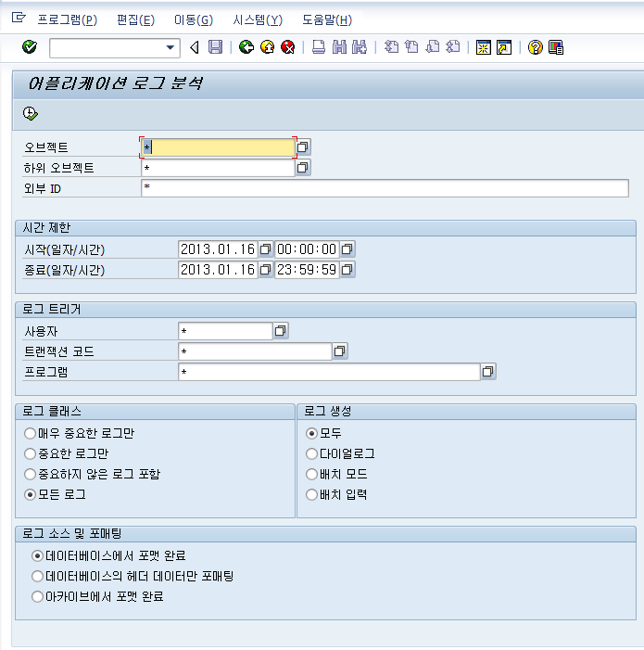Click the Find Next binoculars icon

360,47
